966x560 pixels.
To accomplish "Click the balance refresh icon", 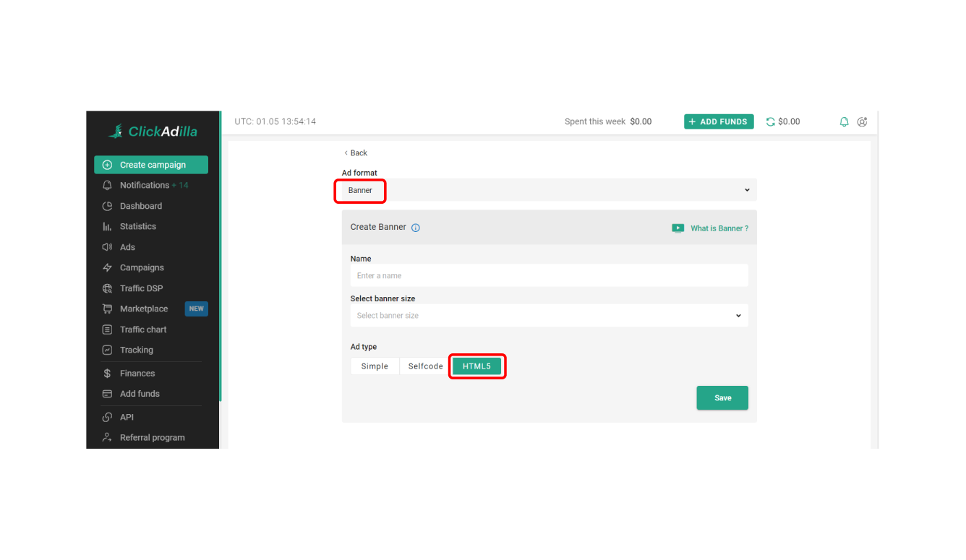I will tap(770, 122).
